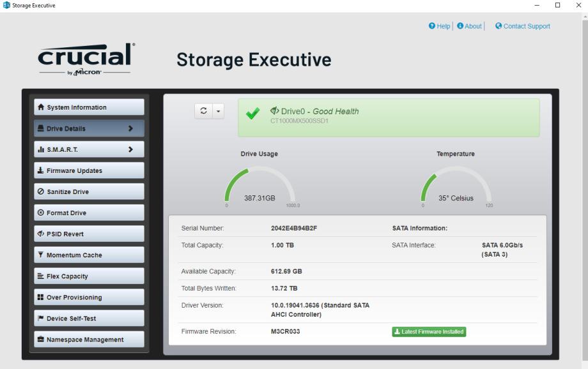Click the Storage Executive title bar app icon
588x369 pixels.
6,5
